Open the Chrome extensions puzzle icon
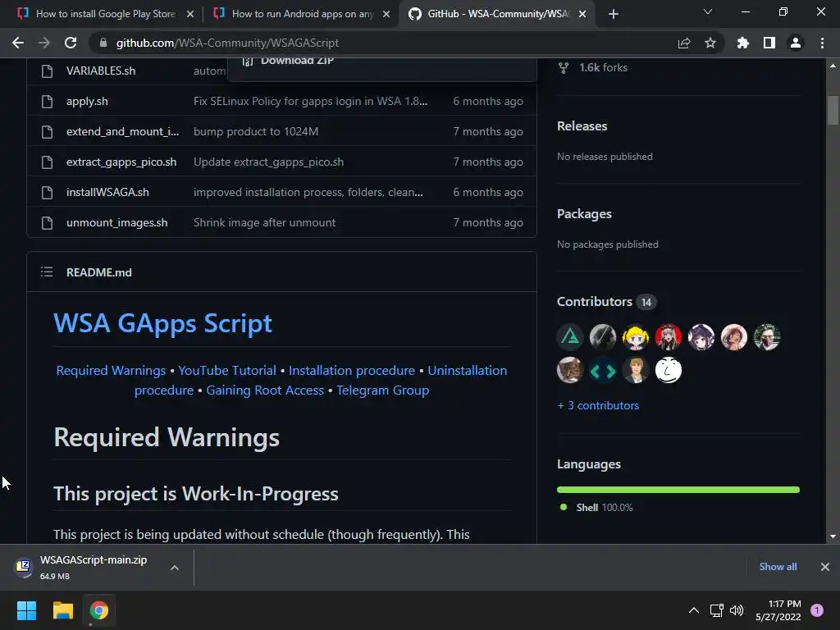 [x=742, y=43]
